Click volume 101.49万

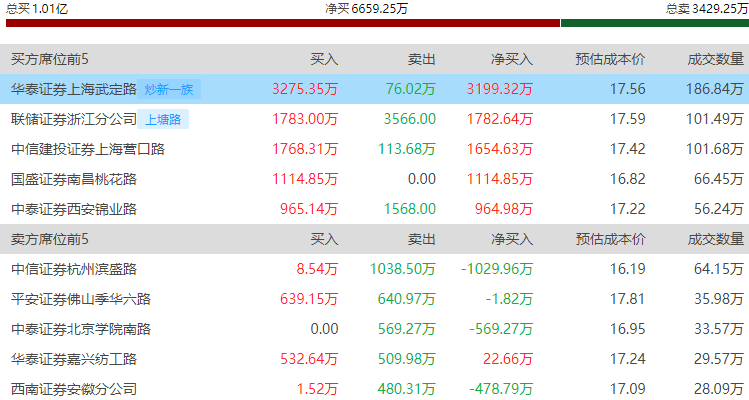pyautogui.click(x=715, y=119)
